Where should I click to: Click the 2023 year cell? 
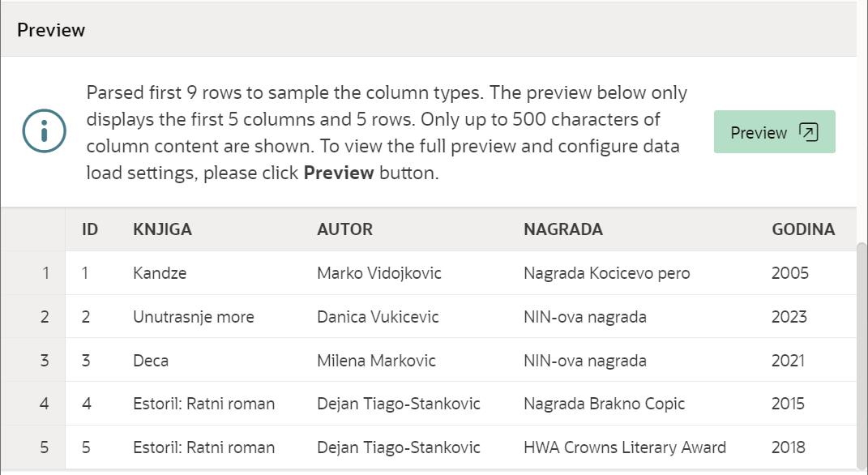click(789, 317)
